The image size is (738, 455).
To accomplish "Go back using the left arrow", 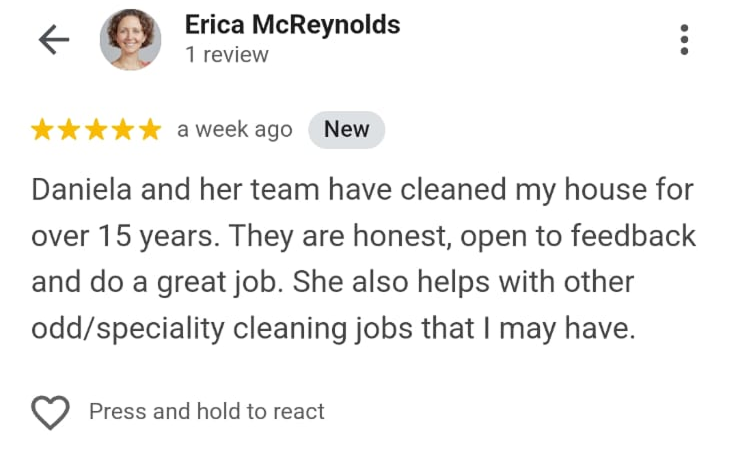I will pyautogui.click(x=54, y=40).
